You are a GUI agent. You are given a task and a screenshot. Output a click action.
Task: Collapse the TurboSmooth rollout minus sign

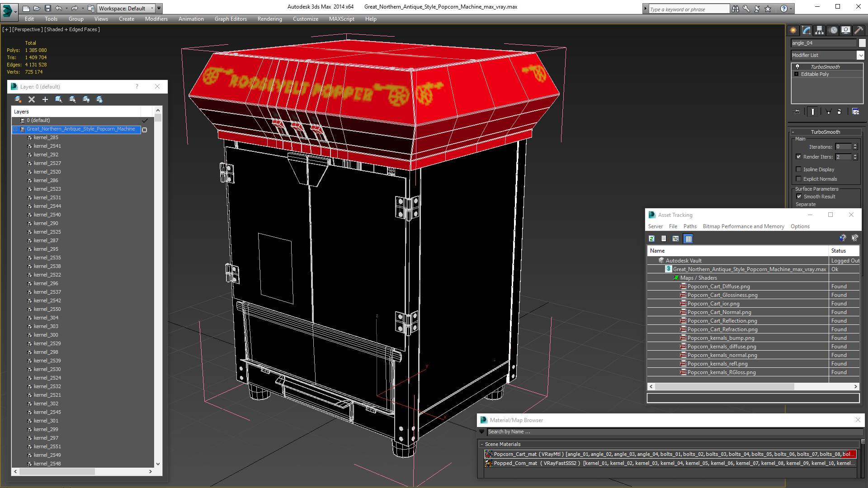click(793, 132)
